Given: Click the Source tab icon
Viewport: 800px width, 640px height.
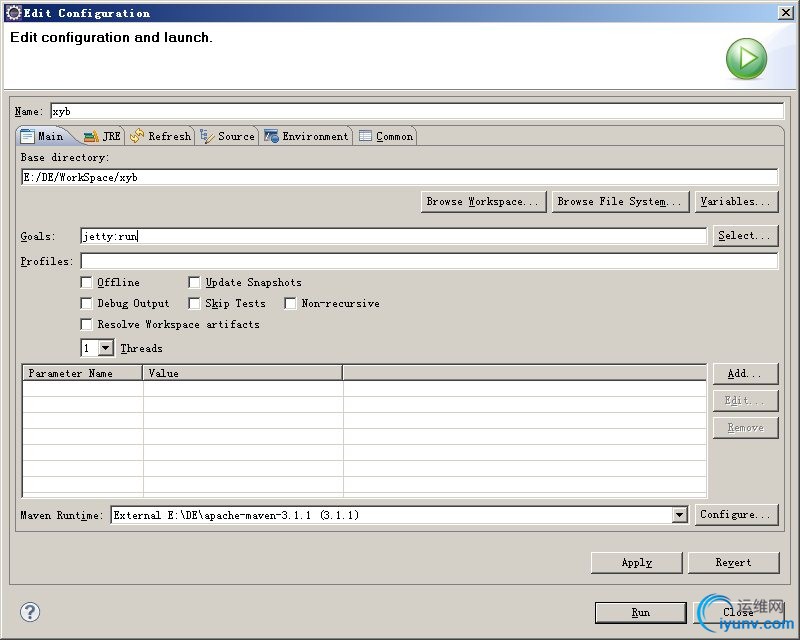Looking at the screenshot, I should [207, 136].
